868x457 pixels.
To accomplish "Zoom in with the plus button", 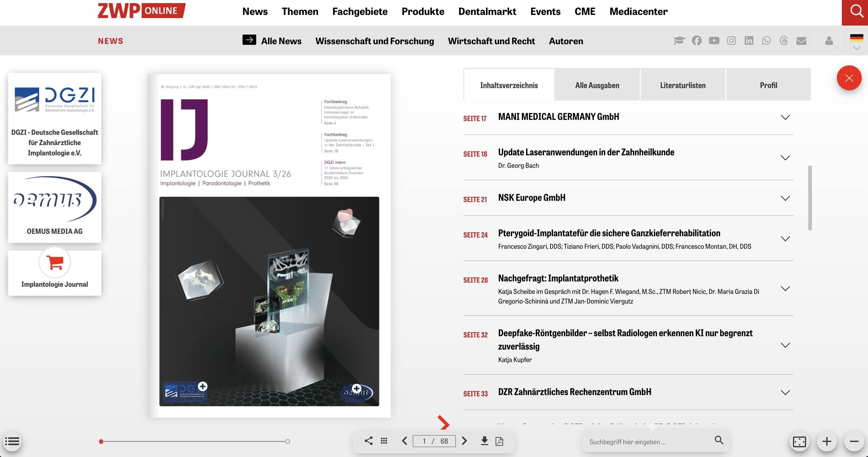I will click(x=827, y=441).
